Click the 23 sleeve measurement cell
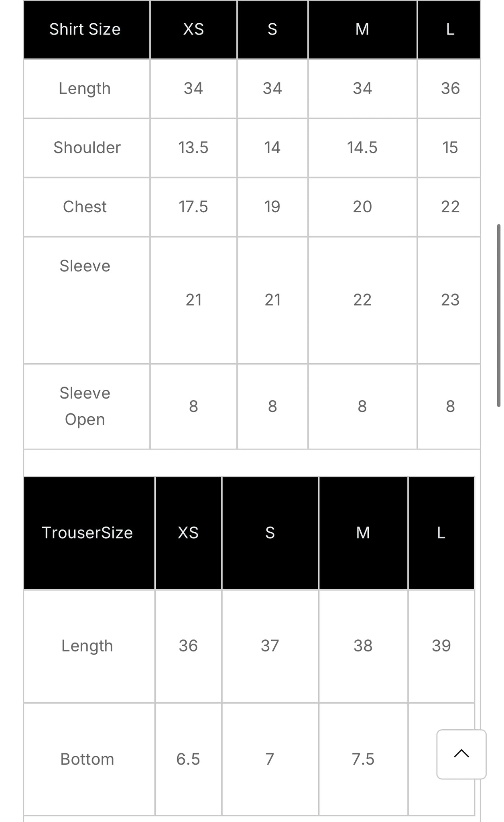This screenshot has width=504, height=822. click(x=450, y=300)
